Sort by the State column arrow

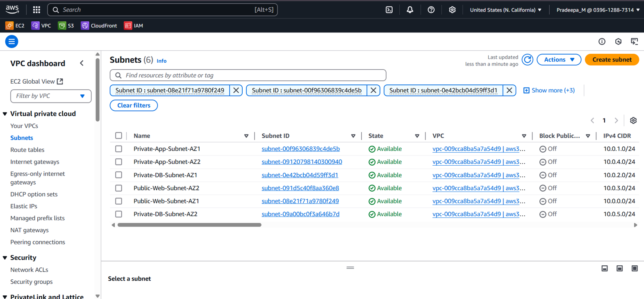(417, 136)
